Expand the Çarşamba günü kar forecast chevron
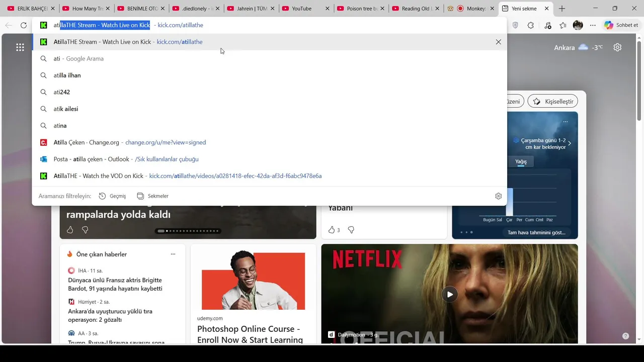This screenshot has width=644, height=362. 570,144
